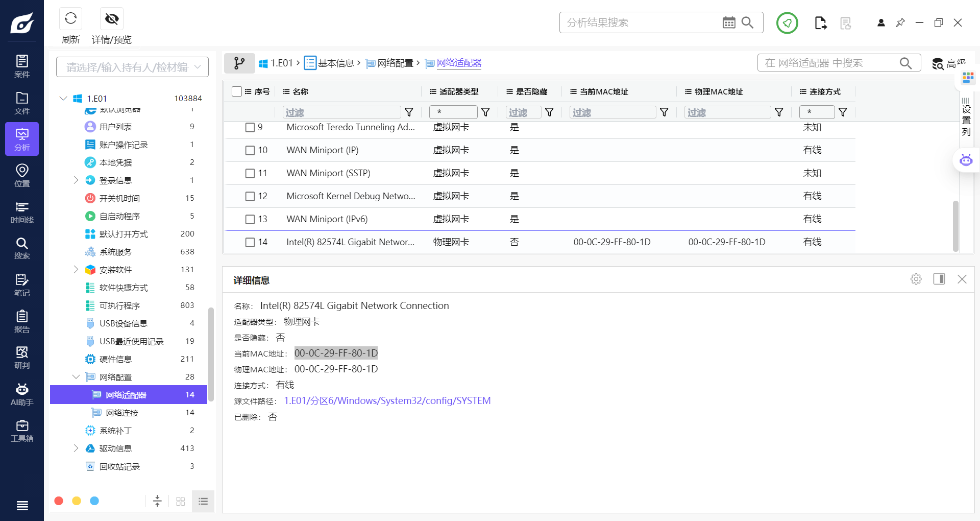Toggle the 详情/预览 eye icon
The height and width of the screenshot is (521, 980).
coord(112,19)
